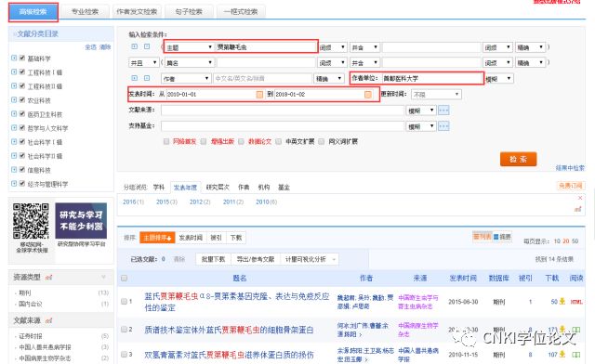
Task: Tick the select-all checkbox in the results header
Action: point(124,279)
